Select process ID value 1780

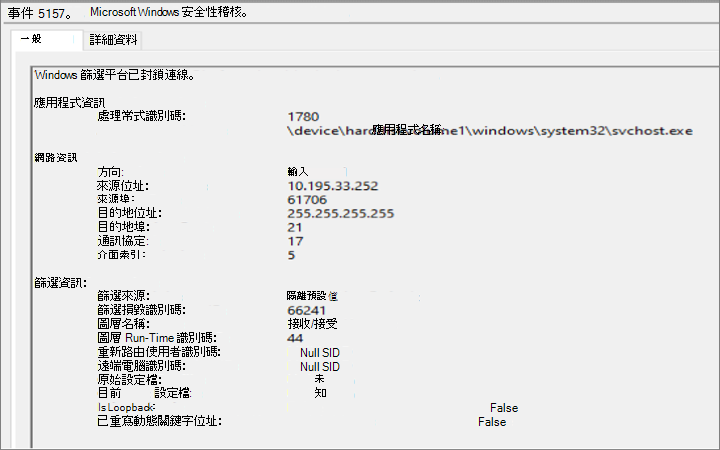(303, 117)
